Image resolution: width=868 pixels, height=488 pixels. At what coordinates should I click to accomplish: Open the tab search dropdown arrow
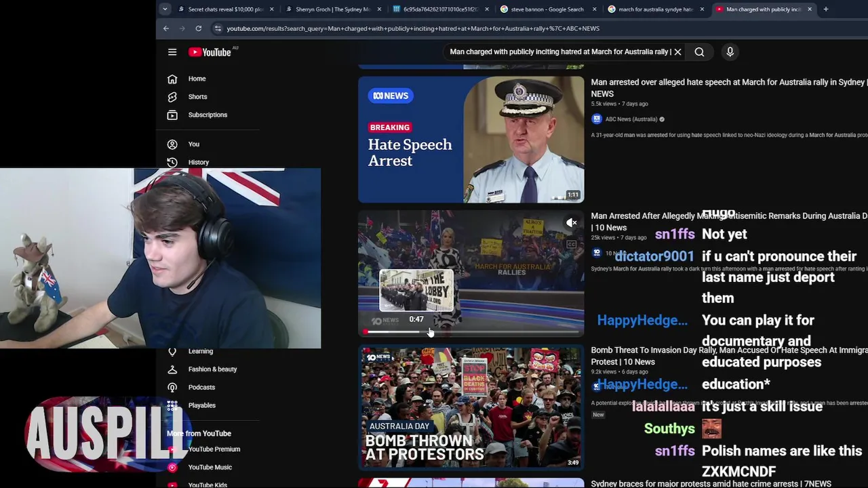pos(165,9)
